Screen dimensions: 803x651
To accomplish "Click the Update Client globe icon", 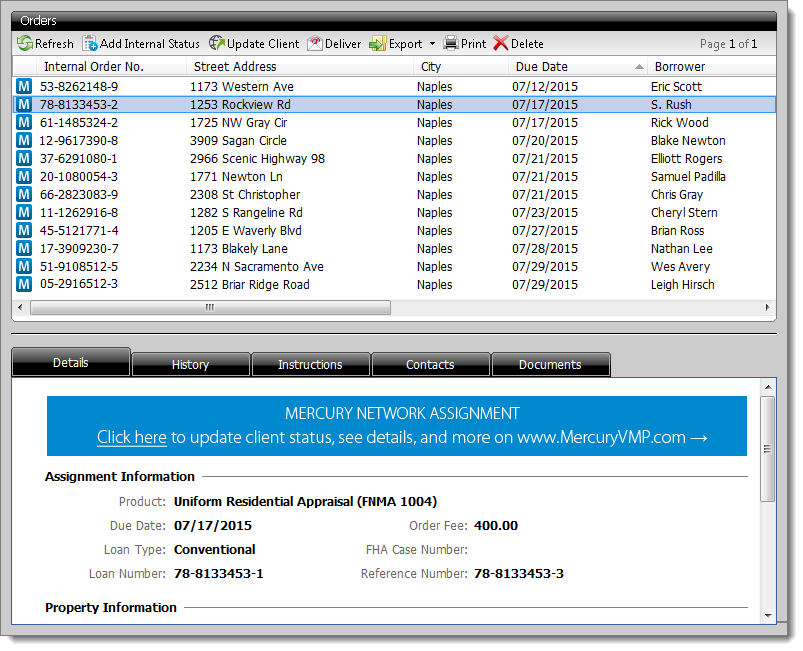I will pyautogui.click(x=217, y=44).
